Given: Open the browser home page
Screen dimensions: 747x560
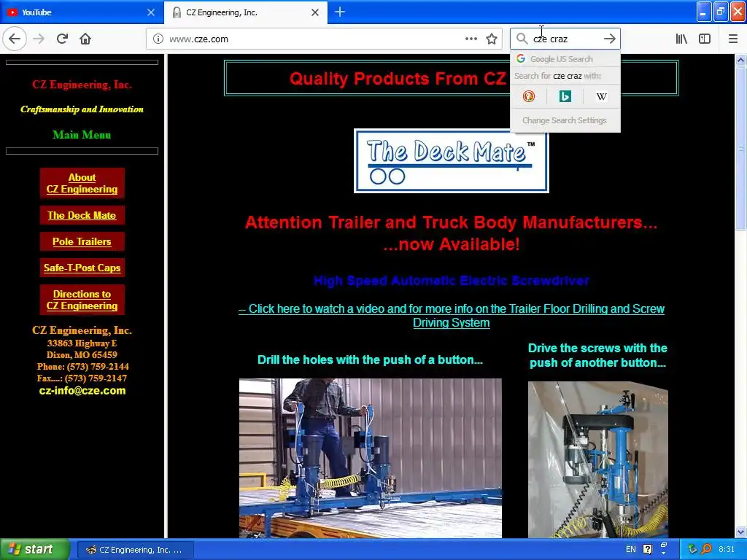Looking at the screenshot, I should click(x=85, y=39).
